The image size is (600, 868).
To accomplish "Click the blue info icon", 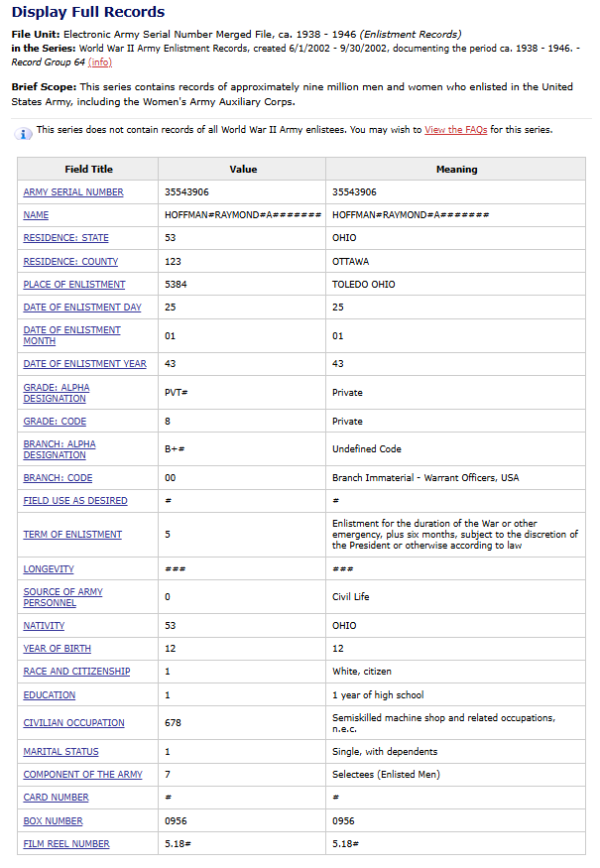I will pyautogui.click(x=25, y=133).
